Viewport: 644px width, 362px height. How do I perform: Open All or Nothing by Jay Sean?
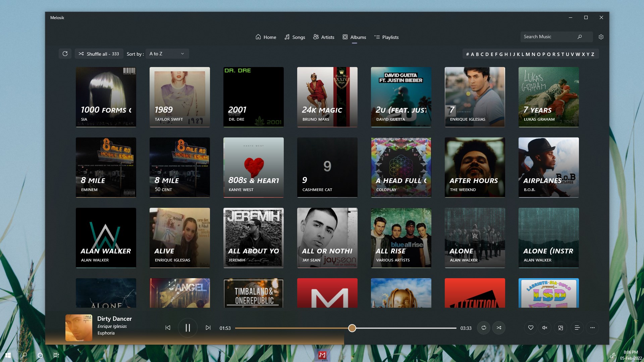[x=327, y=238]
